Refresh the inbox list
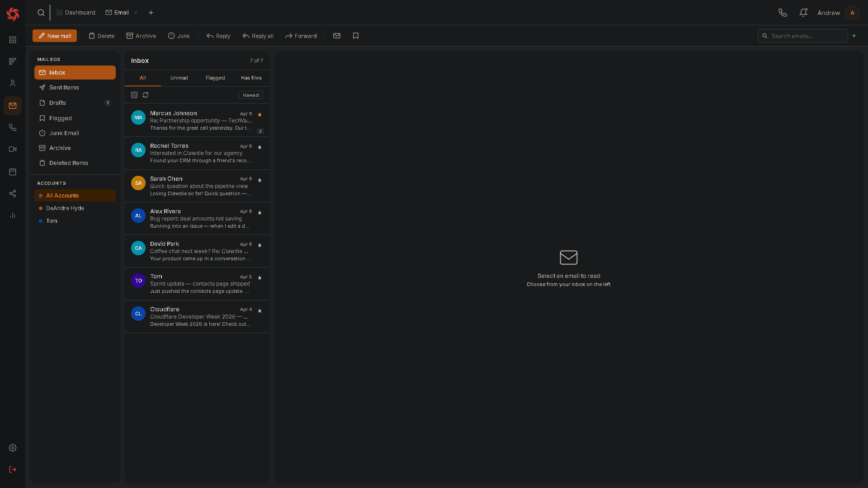 tap(146, 95)
